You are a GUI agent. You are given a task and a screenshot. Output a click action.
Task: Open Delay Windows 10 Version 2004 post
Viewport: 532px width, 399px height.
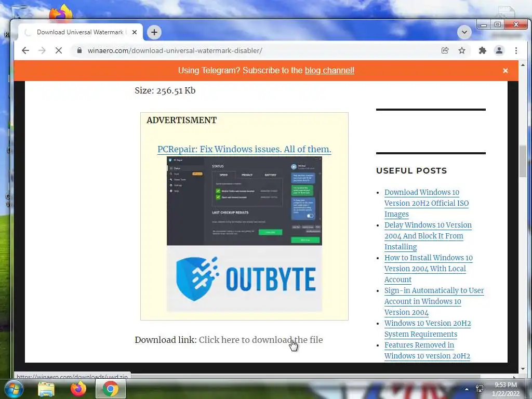[428, 236]
